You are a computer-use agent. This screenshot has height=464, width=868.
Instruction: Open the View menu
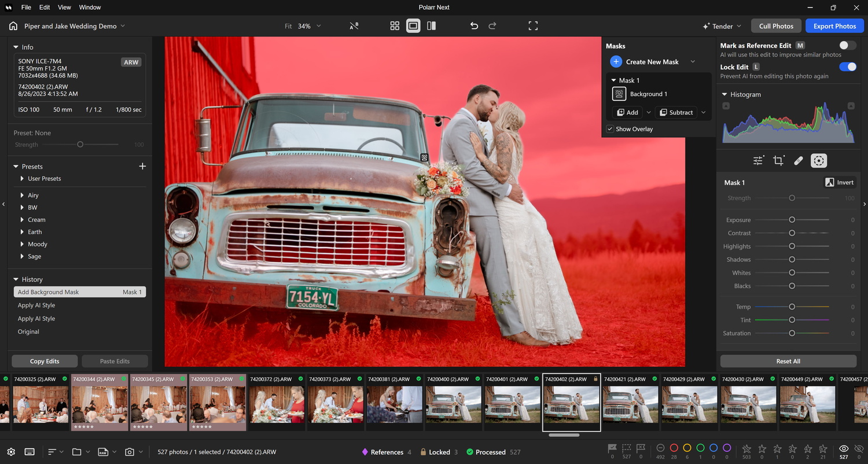[64, 8]
